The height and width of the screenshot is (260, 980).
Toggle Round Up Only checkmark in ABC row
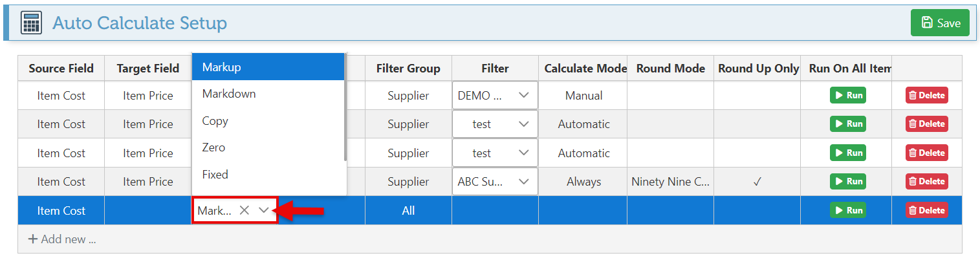click(757, 182)
